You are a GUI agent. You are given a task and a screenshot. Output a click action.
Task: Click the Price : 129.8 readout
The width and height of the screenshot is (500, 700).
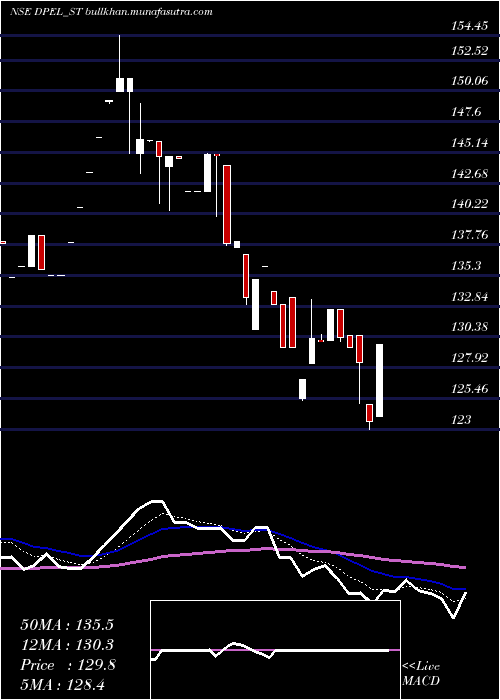click(x=68, y=665)
